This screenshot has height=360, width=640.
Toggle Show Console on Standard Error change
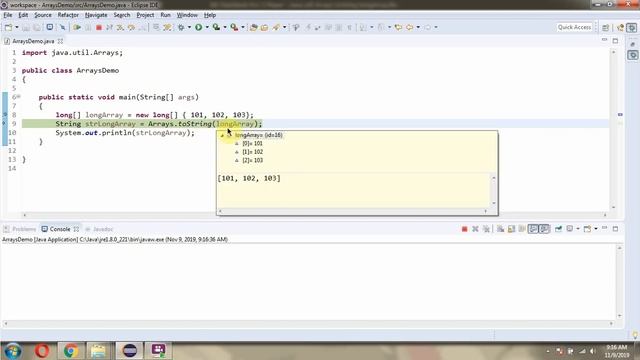coord(544,229)
